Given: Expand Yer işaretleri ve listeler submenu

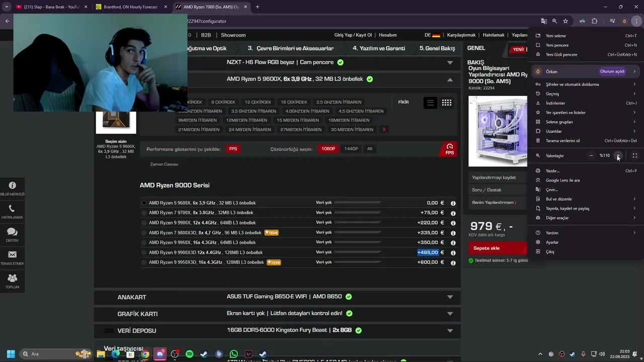Looking at the screenshot, I should pyautogui.click(x=586, y=113).
